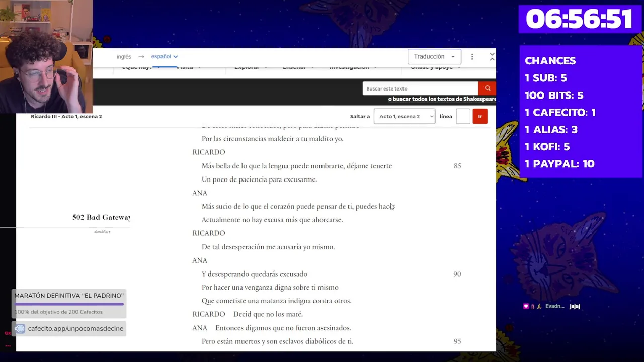Image resolution: width=644 pixels, height=362 pixels.
Task: Open the español language dropdown
Action: [x=165, y=56]
